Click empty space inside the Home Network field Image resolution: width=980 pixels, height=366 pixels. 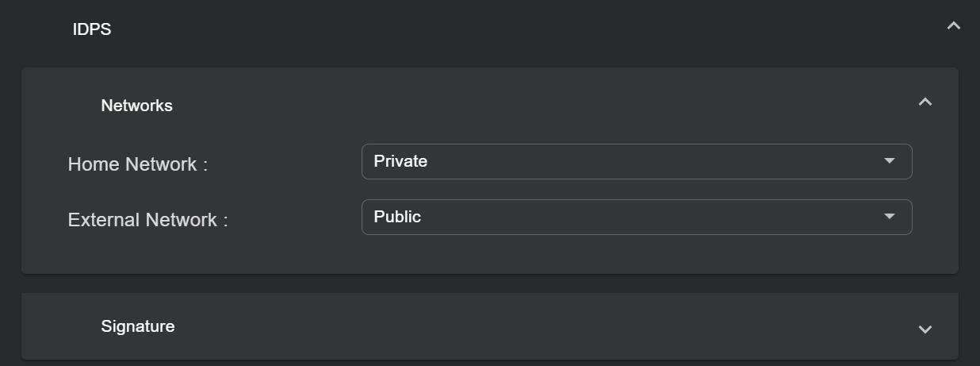[x=674, y=161]
